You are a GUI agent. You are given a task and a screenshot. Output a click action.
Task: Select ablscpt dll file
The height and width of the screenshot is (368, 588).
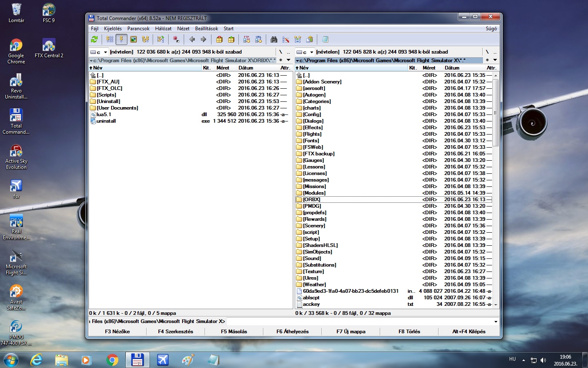click(394, 298)
